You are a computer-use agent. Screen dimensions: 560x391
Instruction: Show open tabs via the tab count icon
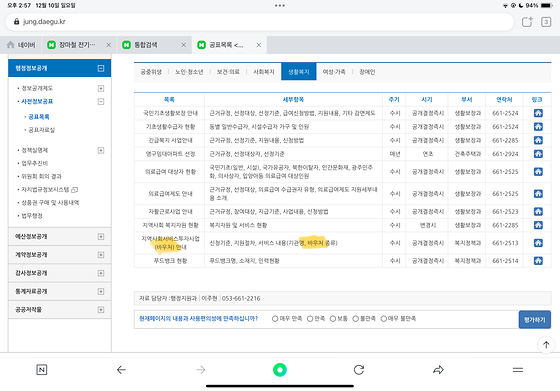(546, 22)
